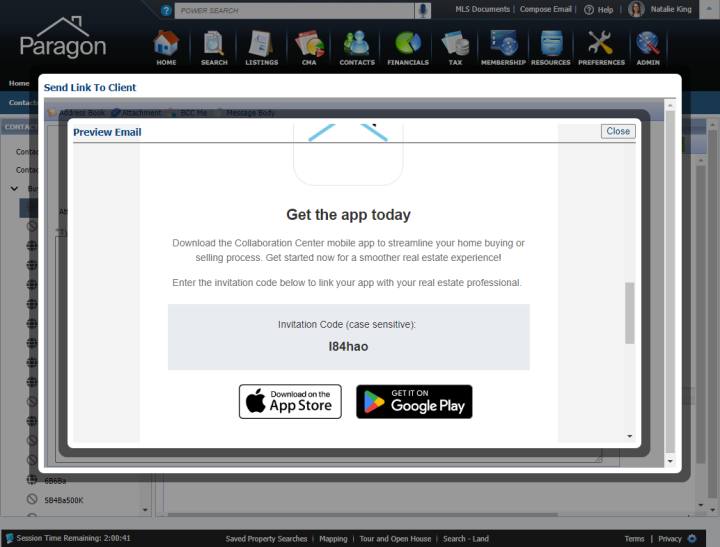Open Search - Land shortcut

(x=466, y=539)
